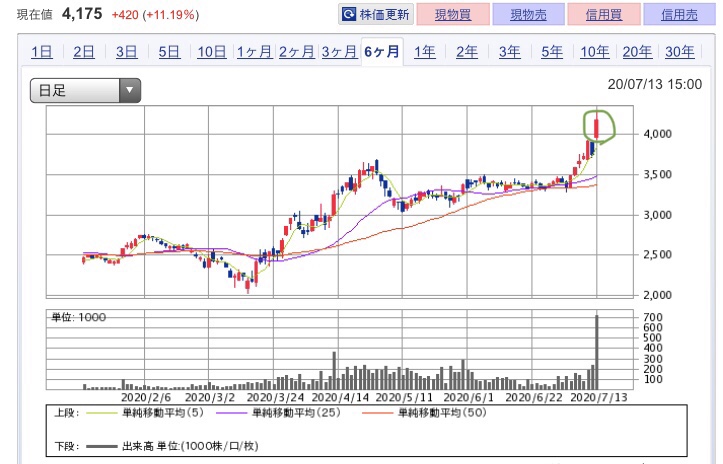Image resolution: width=723 pixels, height=464 pixels.
Task: Click the 単純移動平均(50) legend entry
Action: click(424, 412)
